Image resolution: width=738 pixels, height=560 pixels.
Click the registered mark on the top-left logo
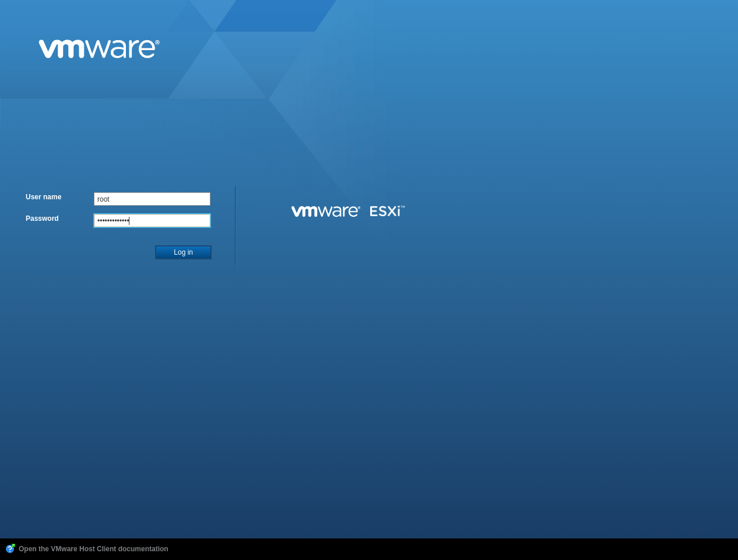click(157, 42)
